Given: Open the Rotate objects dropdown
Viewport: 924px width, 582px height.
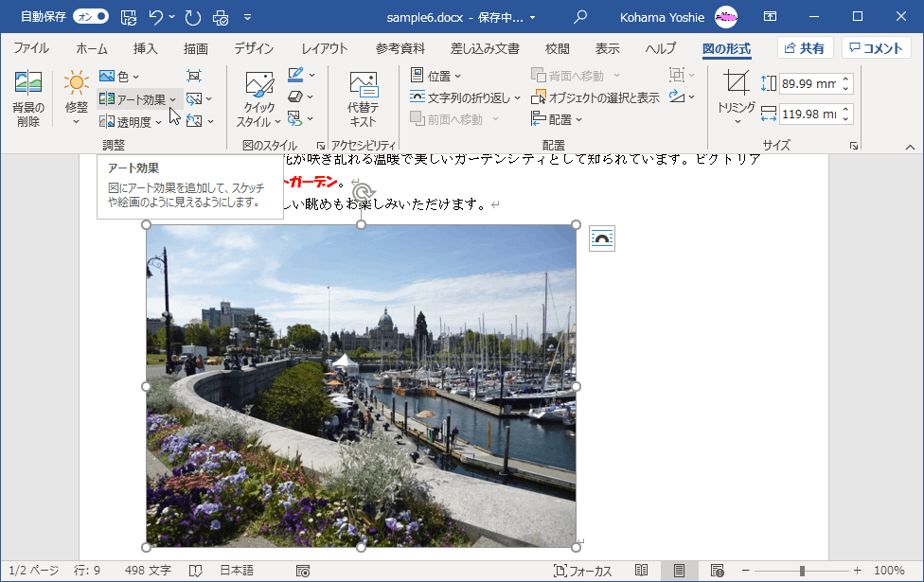Looking at the screenshot, I should [682, 97].
